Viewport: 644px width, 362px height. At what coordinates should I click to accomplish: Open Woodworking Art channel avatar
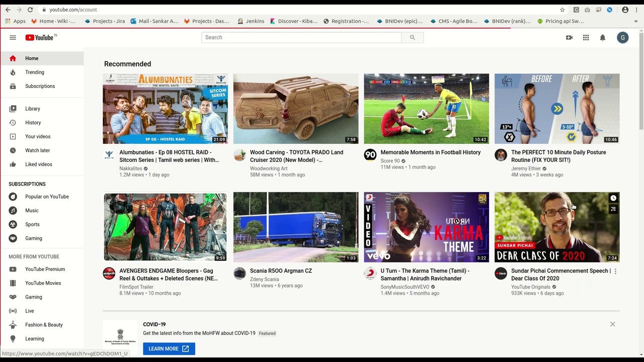click(x=239, y=155)
